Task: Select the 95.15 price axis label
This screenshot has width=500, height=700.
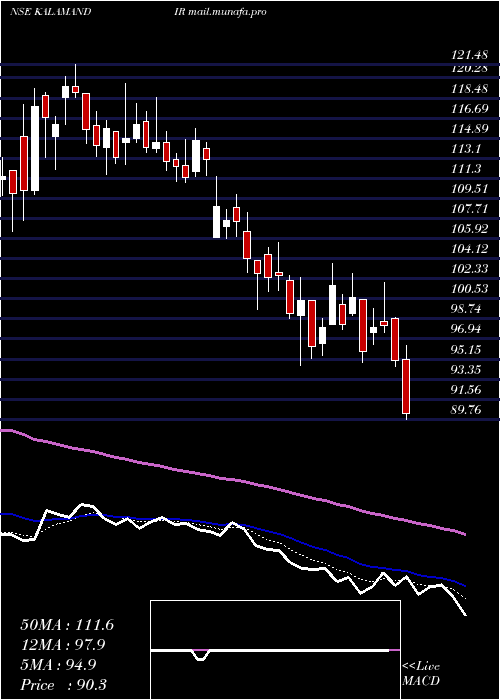Action: click(467, 349)
